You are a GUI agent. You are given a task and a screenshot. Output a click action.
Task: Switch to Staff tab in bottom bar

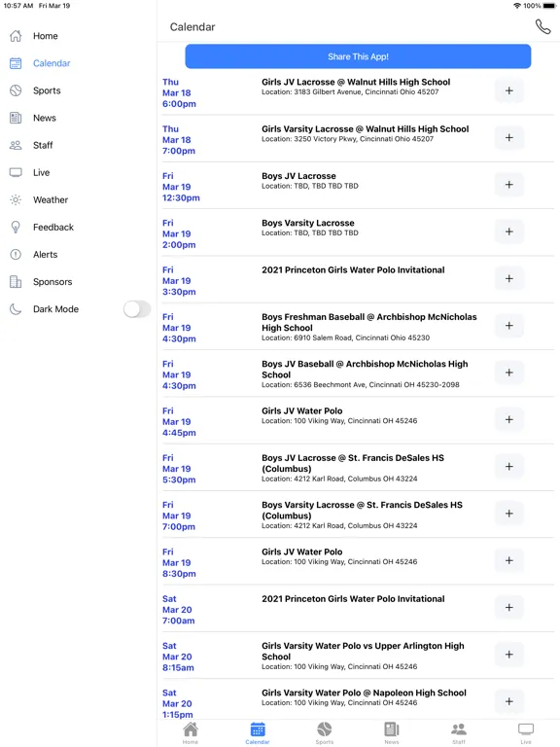coord(459,732)
